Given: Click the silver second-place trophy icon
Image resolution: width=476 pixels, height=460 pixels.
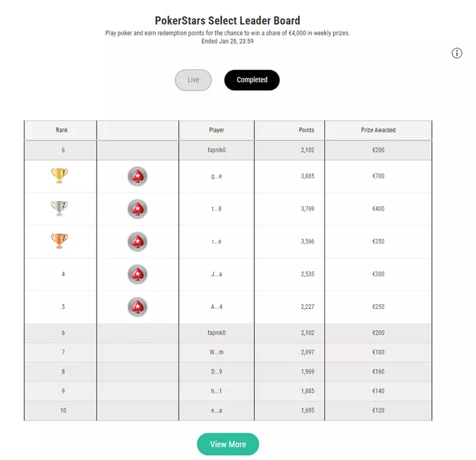Looking at the screenshot, I should [59, 208].
